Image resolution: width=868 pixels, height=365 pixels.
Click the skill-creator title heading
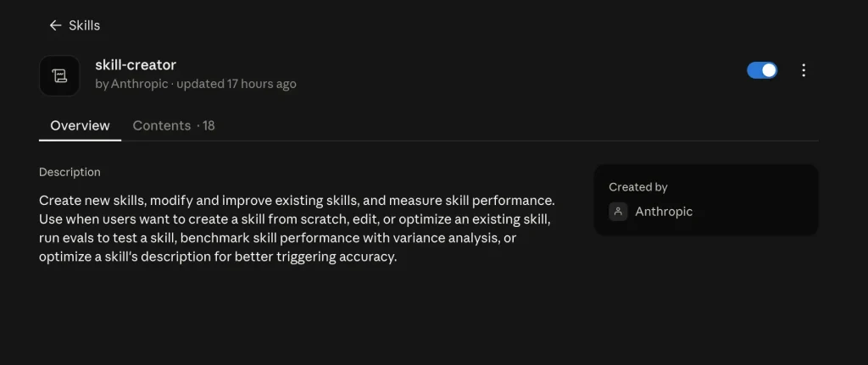136,65
